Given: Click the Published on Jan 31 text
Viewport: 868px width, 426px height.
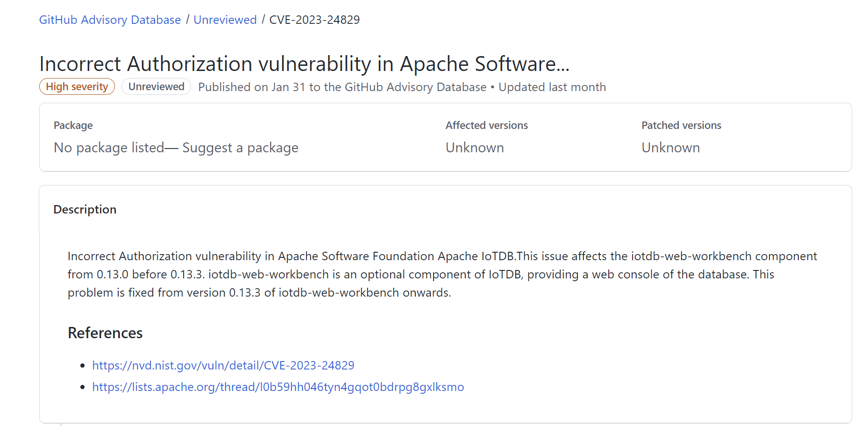Looking at the screenshot, I should [x=252, y=87].
